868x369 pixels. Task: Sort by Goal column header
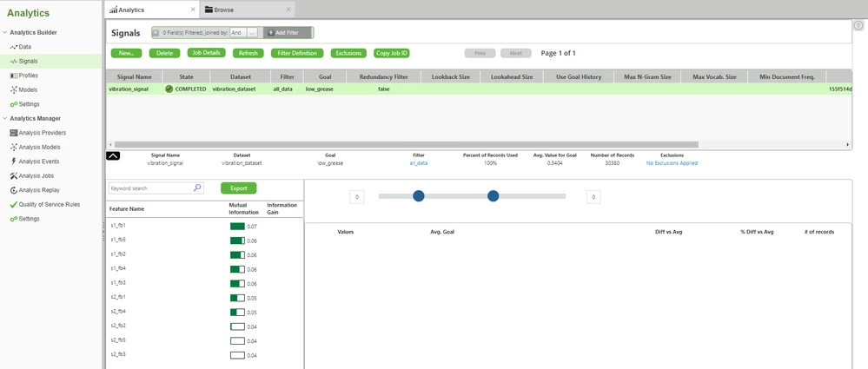(x=325, y=77)
